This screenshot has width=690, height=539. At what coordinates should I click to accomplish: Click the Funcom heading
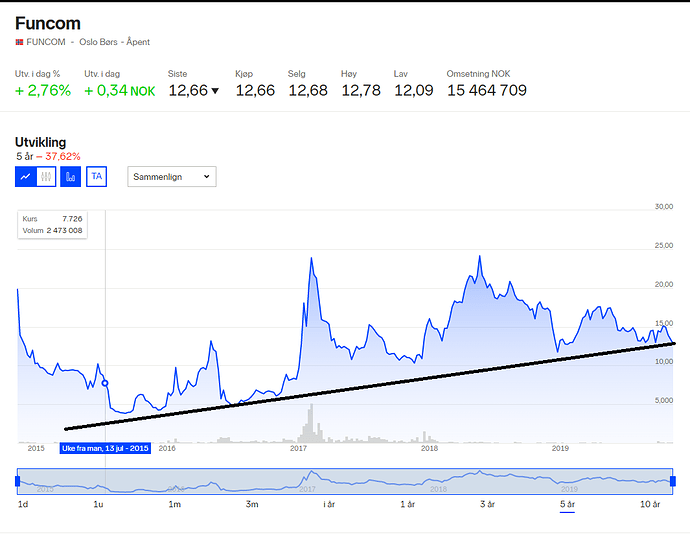pyautogui.click(x=48, y=23)
